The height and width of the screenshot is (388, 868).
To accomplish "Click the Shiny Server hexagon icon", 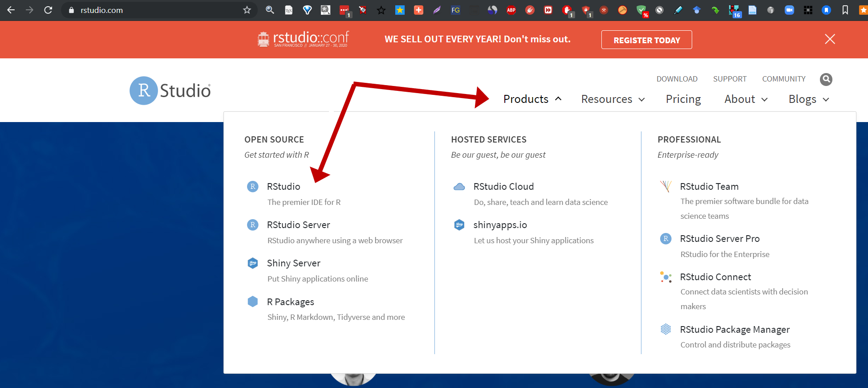I will [252, 263].
